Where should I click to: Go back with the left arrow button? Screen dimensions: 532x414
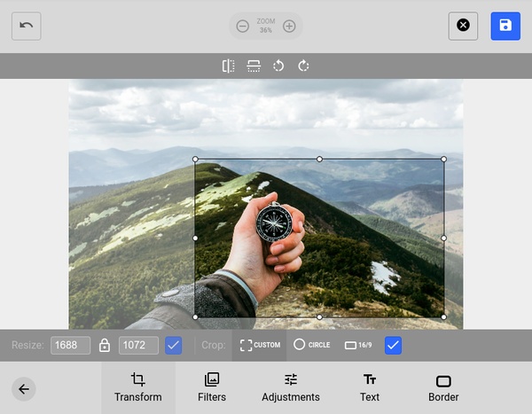pos(24,389)
